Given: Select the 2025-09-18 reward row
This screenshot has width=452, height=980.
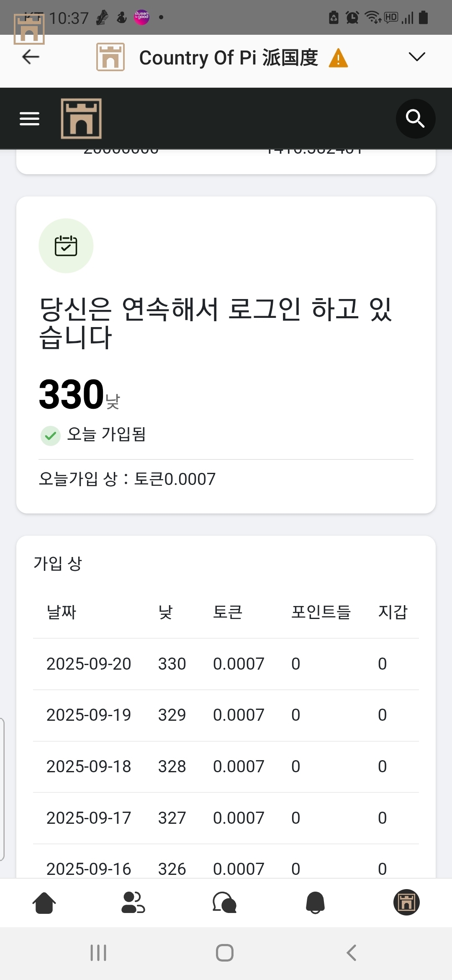Looking at the screenshot, I should (x=226, y=766).
